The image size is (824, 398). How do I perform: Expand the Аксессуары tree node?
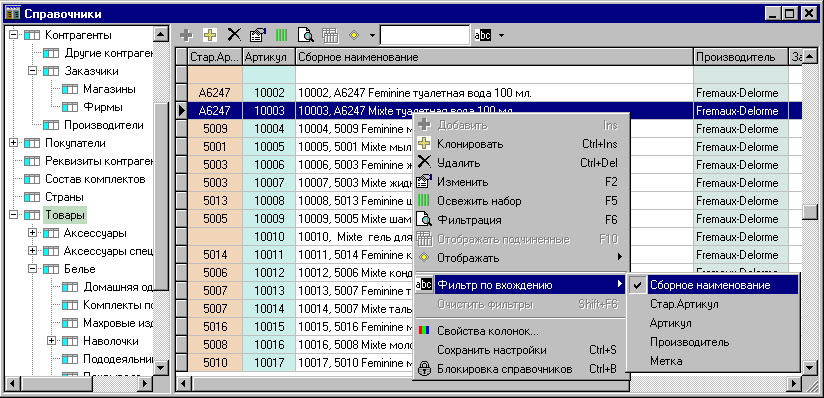33,233
